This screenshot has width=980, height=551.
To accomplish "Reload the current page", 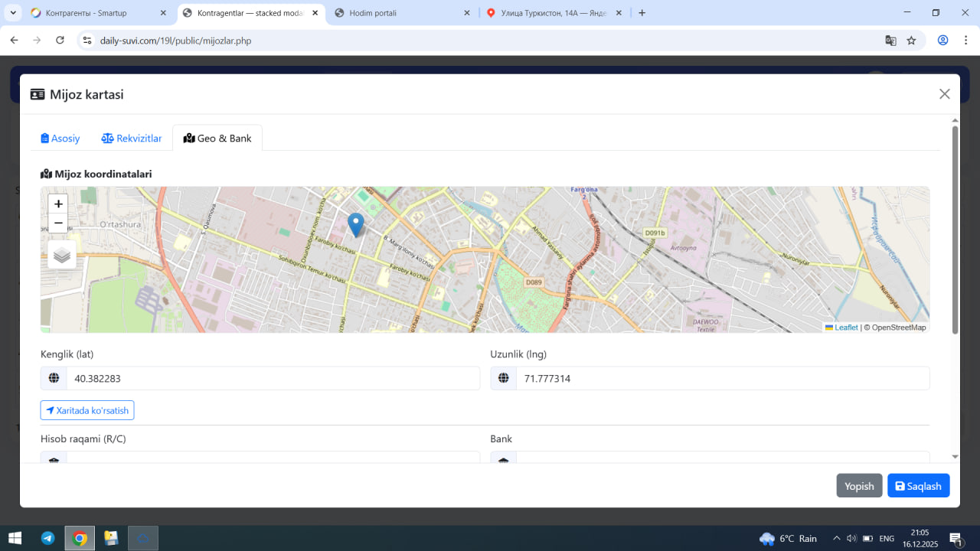I will coord(60,41).
